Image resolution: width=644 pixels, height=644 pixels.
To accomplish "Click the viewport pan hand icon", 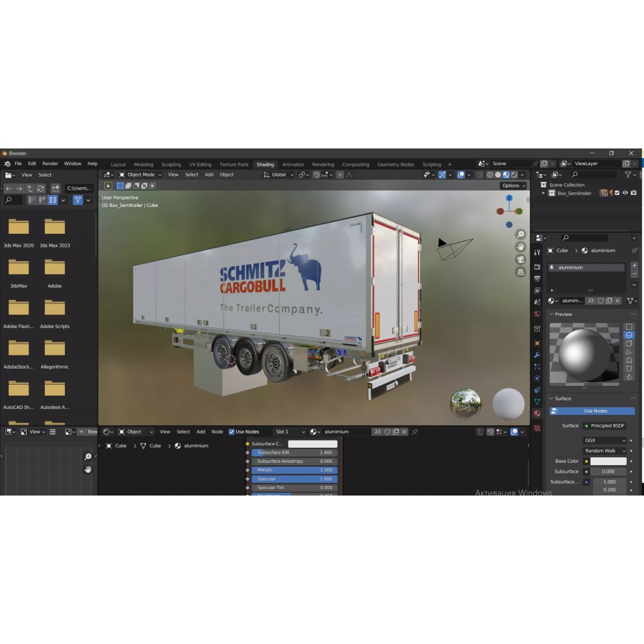I will pos(521,247).
